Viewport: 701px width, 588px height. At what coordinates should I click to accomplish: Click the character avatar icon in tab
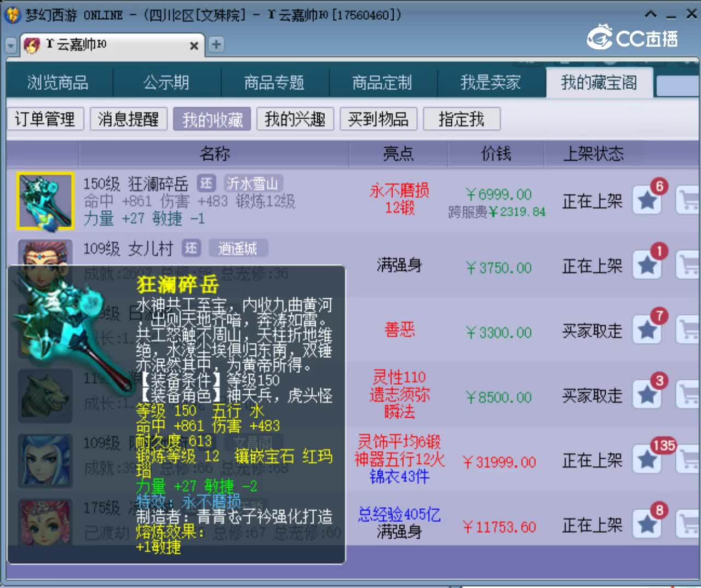click(32, 45)
